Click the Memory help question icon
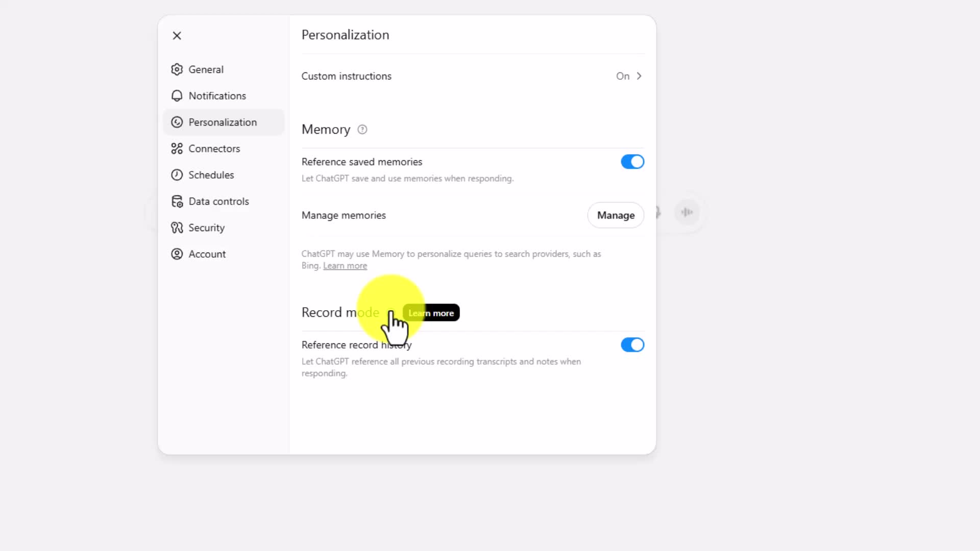Image resolution: width=980 pixels, height=551 pixels. coord(362,130)
